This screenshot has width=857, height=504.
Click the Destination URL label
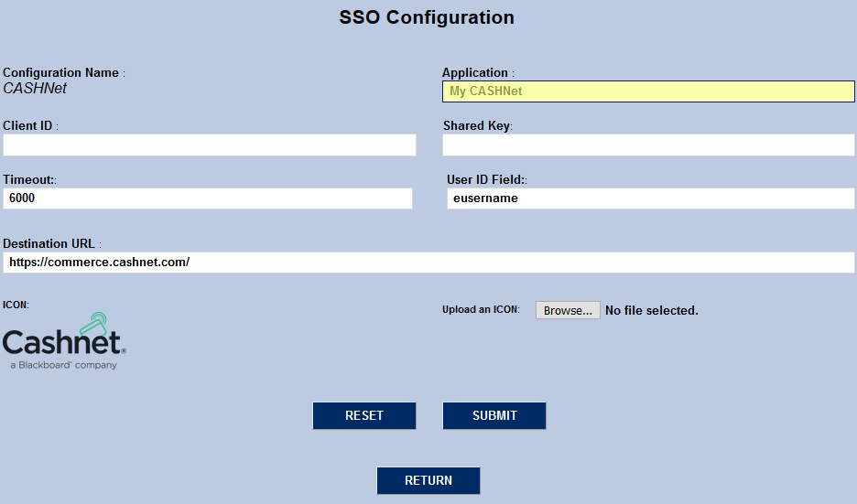pyautogui.click(x=49, y=243)
